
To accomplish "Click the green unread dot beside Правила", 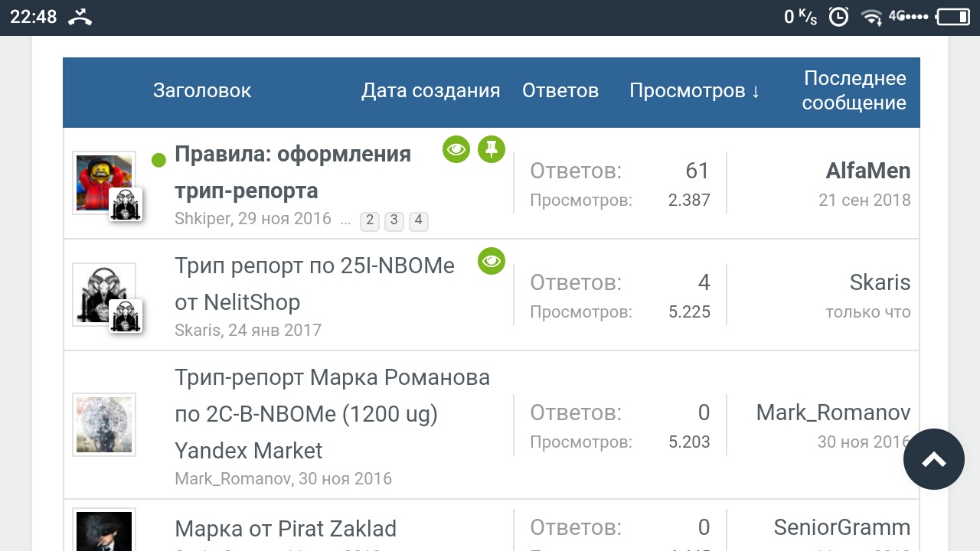I will coord(158,160).
